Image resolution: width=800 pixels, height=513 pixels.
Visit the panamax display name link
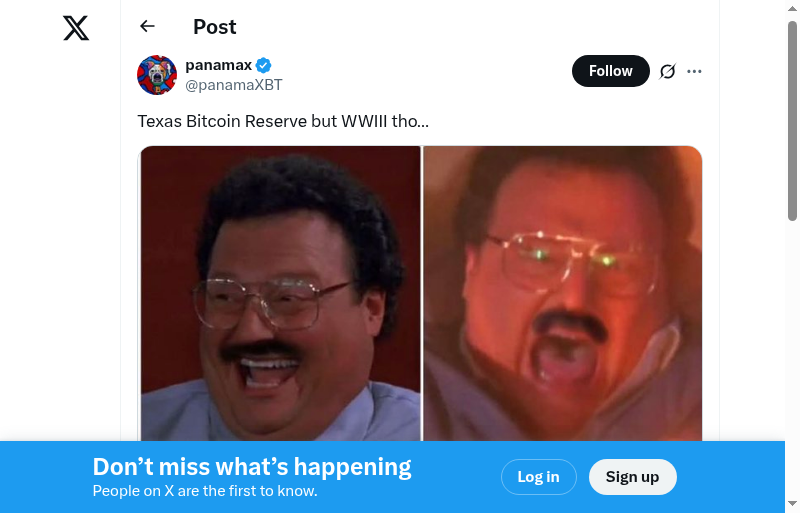(218, 65)
